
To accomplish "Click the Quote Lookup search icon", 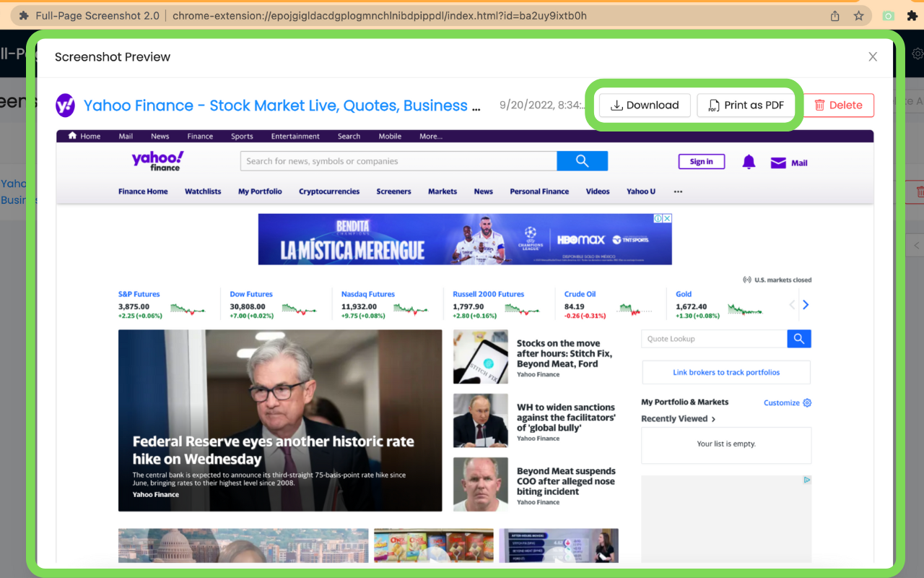I will pos(799,339).
